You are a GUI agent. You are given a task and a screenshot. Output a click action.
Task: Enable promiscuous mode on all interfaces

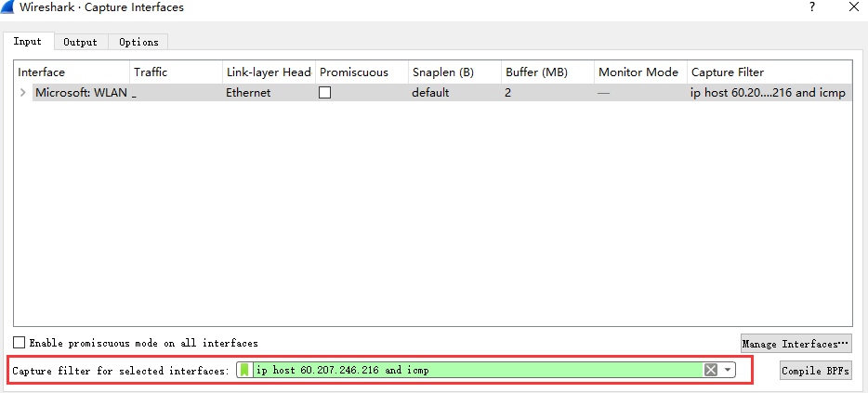pos(20,343)
